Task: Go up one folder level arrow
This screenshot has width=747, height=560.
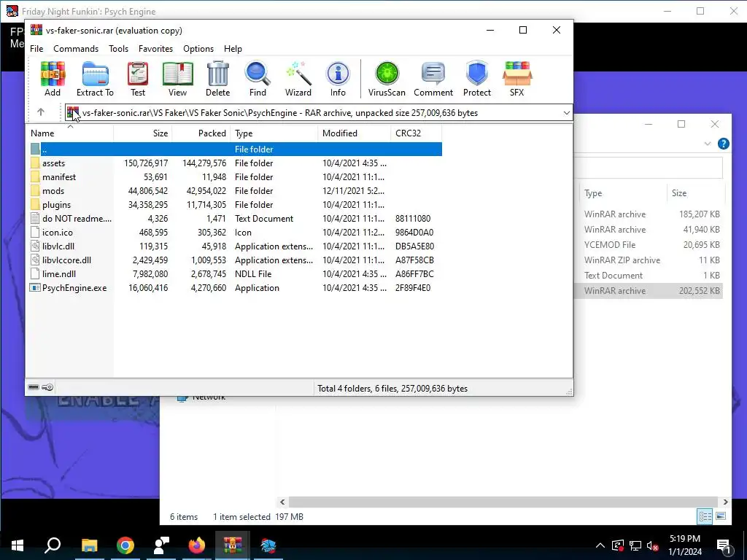Action: (x=41, y=112)
